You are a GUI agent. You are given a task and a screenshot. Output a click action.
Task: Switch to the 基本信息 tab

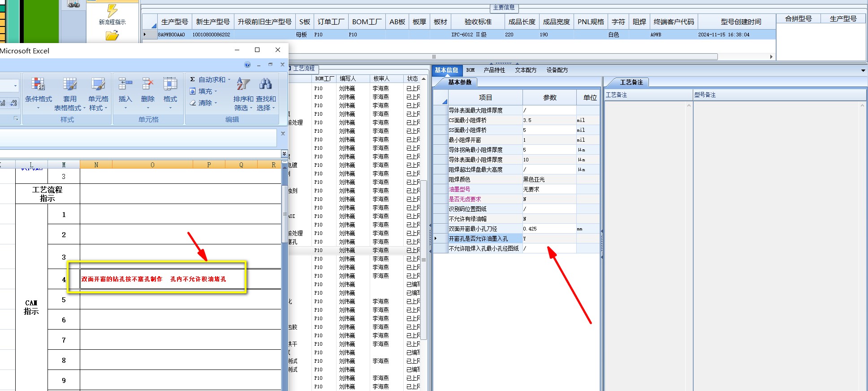(446, 70)
